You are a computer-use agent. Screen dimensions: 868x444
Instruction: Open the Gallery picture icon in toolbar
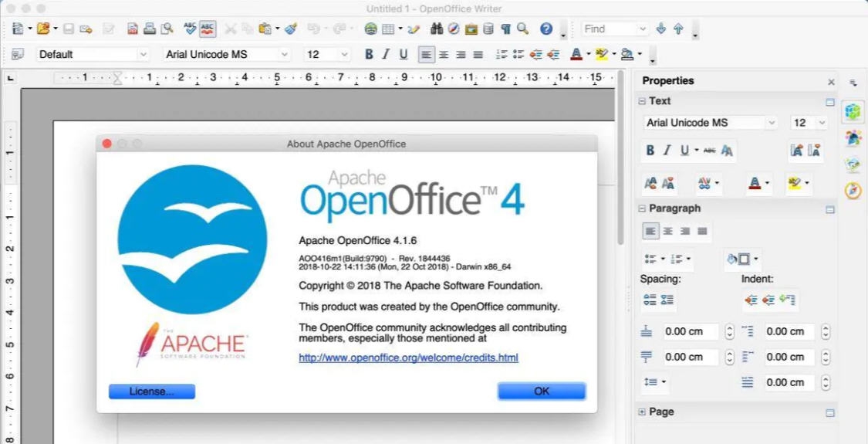pos(471,29)
